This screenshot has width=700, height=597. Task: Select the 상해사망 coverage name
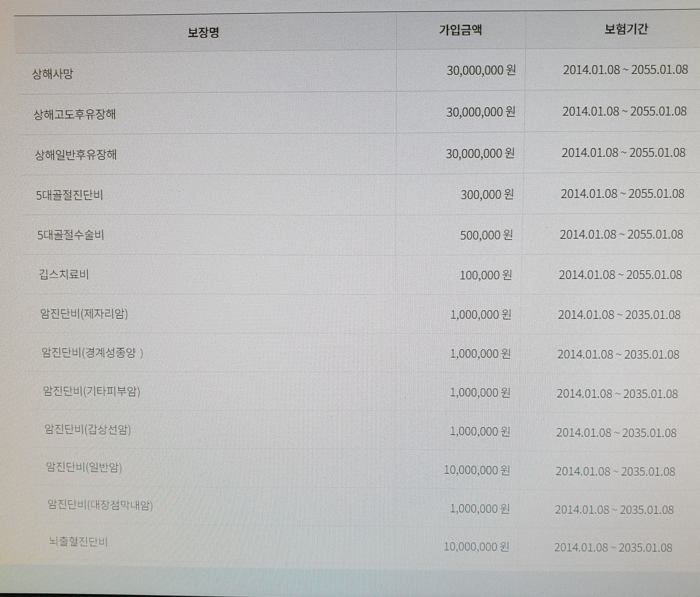(52, 74)
